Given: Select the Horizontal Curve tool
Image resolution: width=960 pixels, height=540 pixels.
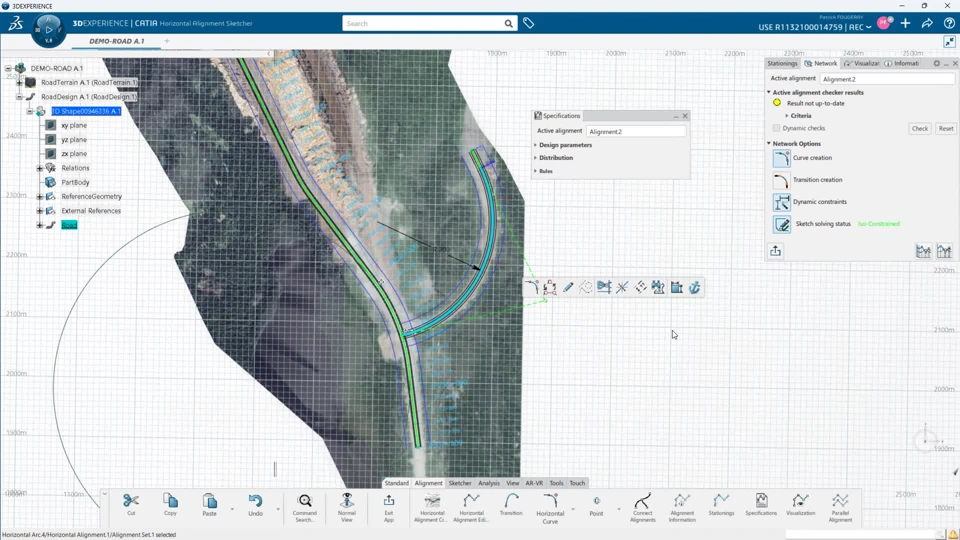Looking at the screenshot, I should click(550, 501).
